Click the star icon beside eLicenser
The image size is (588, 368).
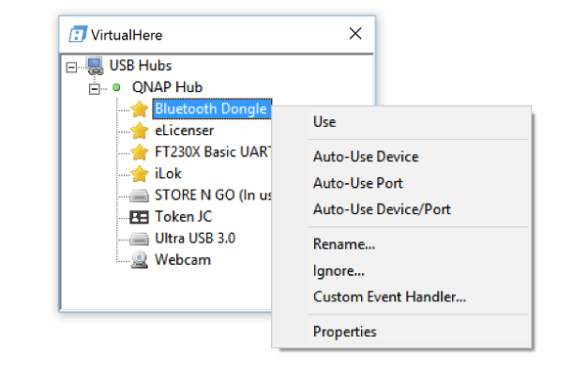tap(139, 130)
